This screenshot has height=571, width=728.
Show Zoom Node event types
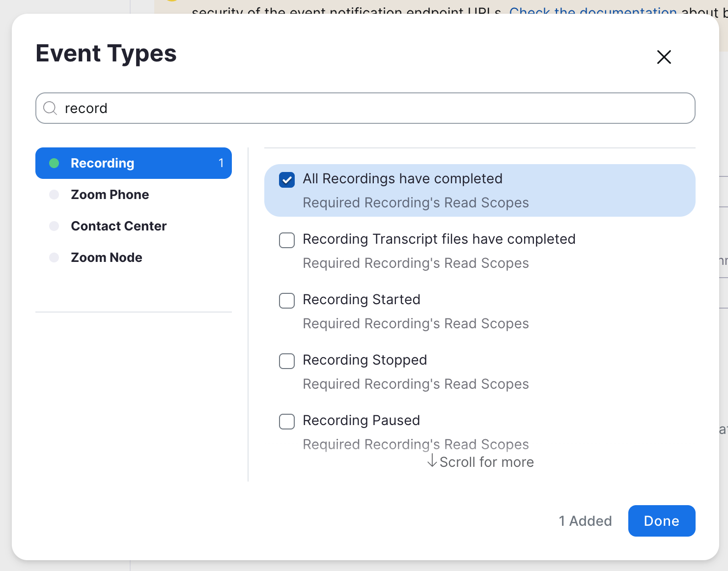tap(106, 257)
